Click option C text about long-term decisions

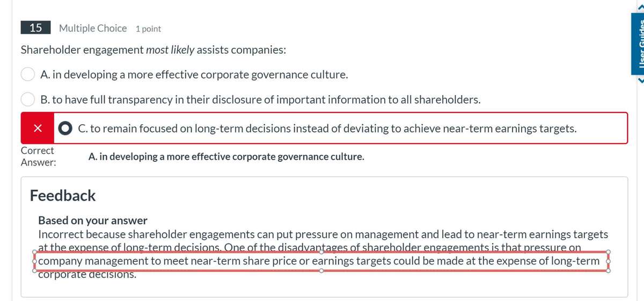click(327, 128)
